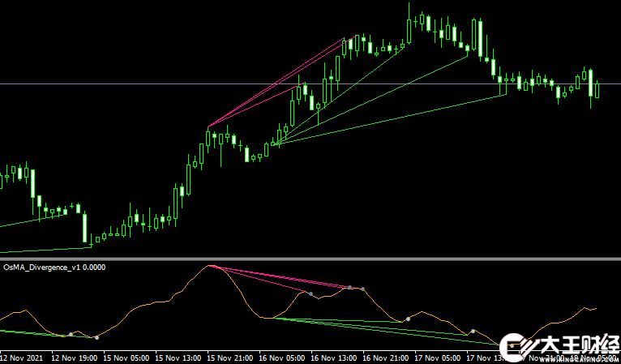Viewport: 621px width, 364px height.
Task: Click the 17 Nov 05:00 time label
Action: coord(438,358)
